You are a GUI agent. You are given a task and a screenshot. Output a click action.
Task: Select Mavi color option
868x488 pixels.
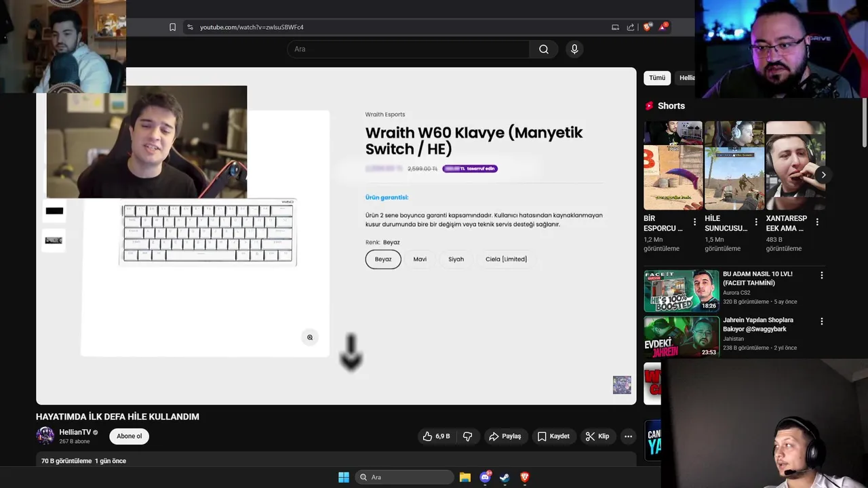click(x=420, y=259)
